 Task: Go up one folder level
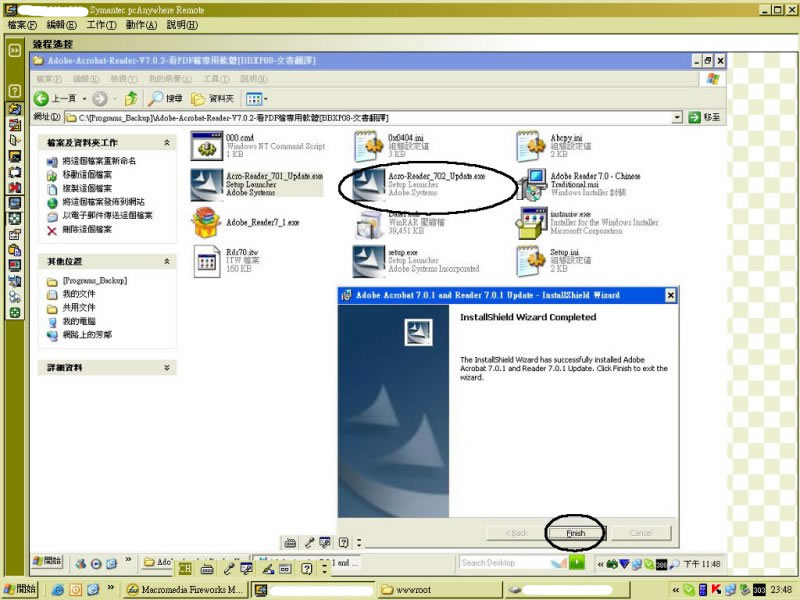point(130,98)
